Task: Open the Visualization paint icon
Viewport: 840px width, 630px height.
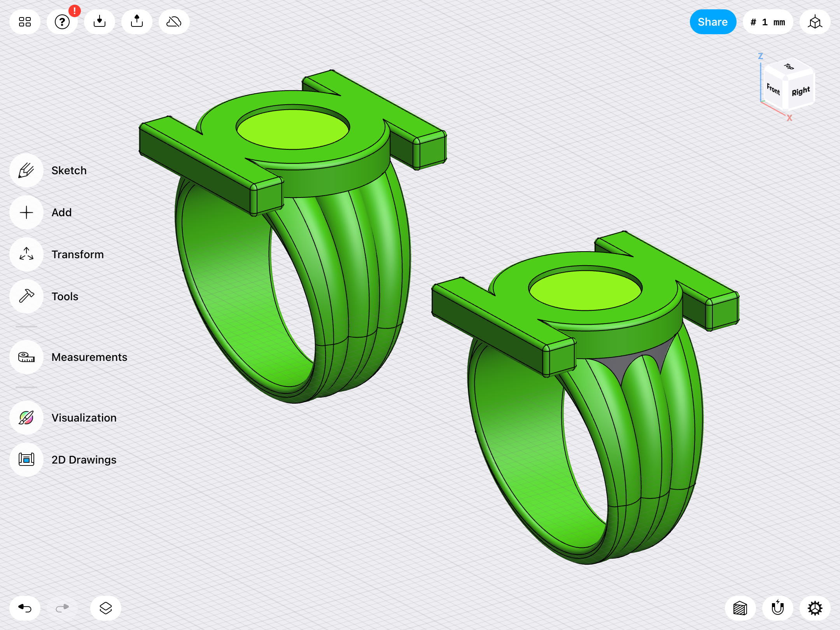Action: click(x=26, y=418)
